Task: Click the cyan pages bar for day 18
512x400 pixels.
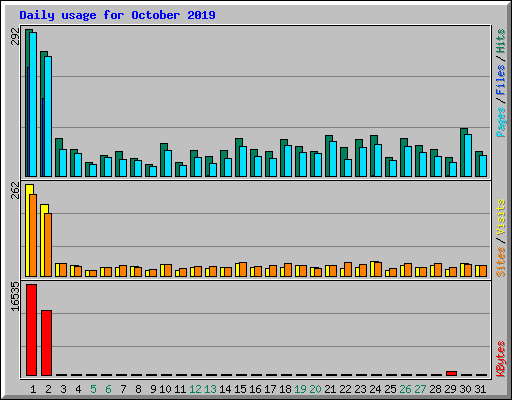Action: point(288,161)
